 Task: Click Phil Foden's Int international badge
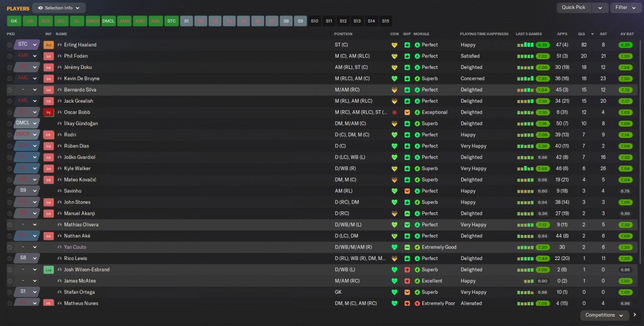49,56
